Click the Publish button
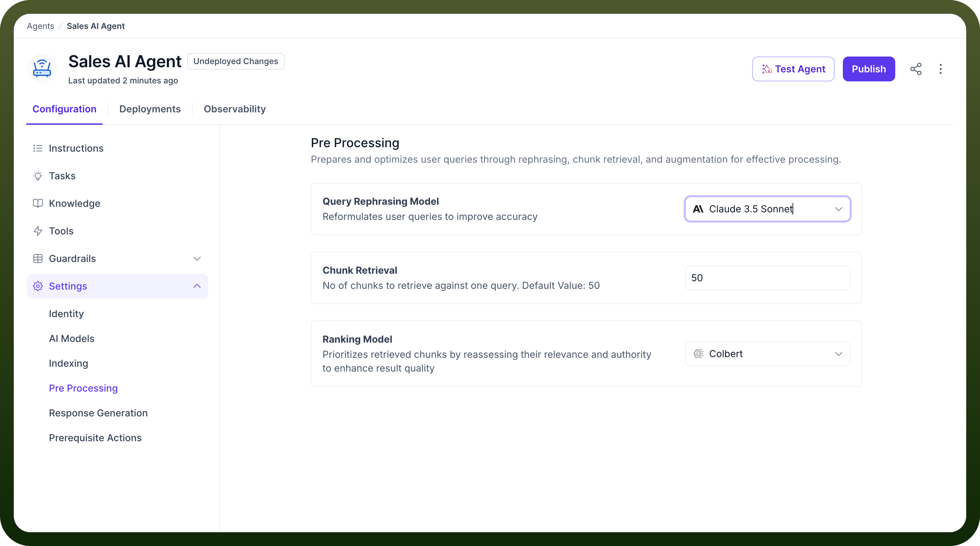The width and height of the screenshot is (980, 546). click(869, 69)
